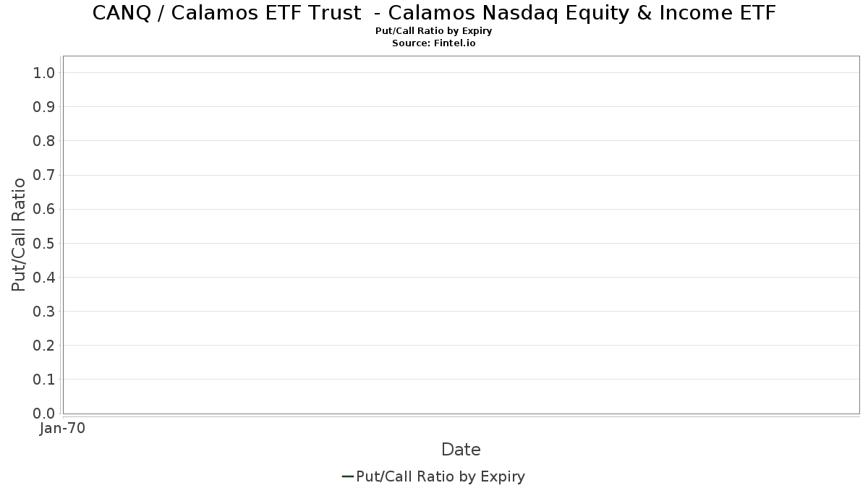Select the 0.4 y-axis tick label
The height and width of the screenshot is (488, 868).
coord(44,278)
